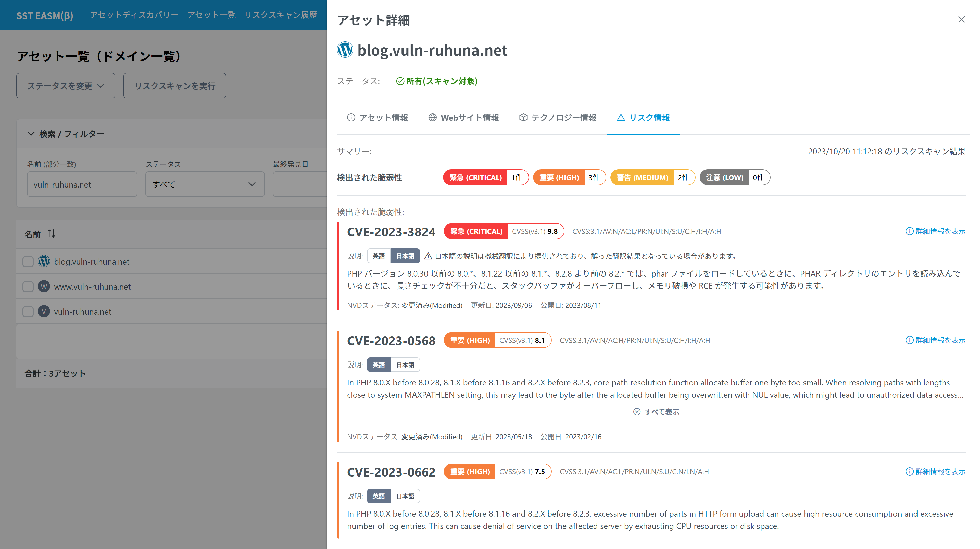Open the Webサイト情報 tab
The width and height of the screenshot is (980, 549).
click(x=463, y=118)
